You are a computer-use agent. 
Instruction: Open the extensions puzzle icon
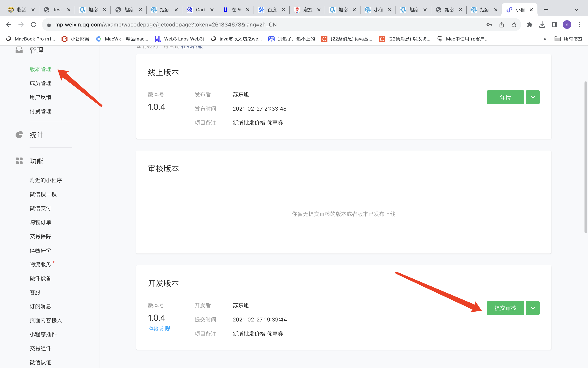[530, 25]
